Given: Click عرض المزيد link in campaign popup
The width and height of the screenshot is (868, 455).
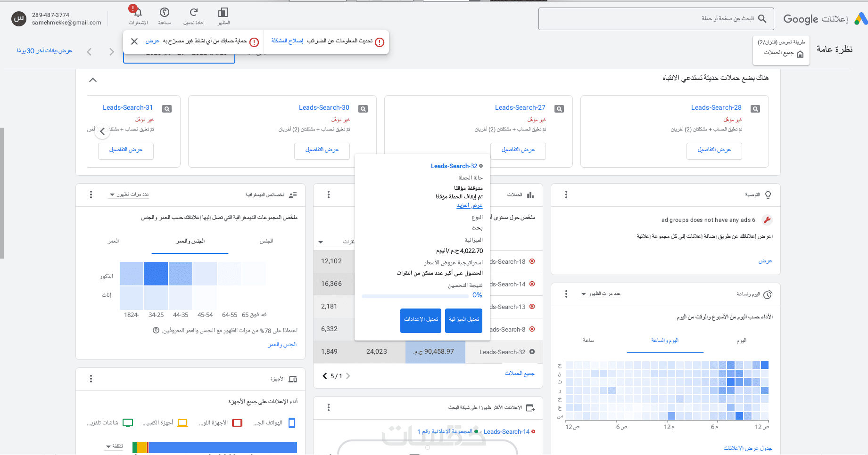Looking at the screenshot, I should [x=470, y=205].
